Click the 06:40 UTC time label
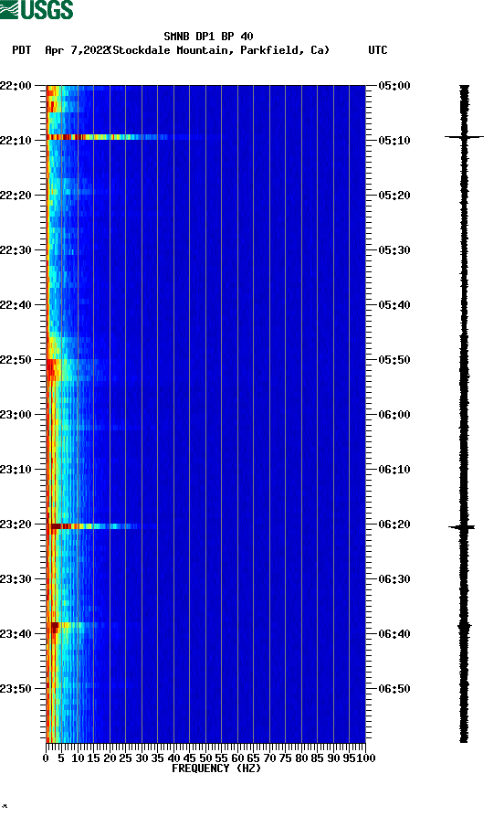 click(394, 634)
